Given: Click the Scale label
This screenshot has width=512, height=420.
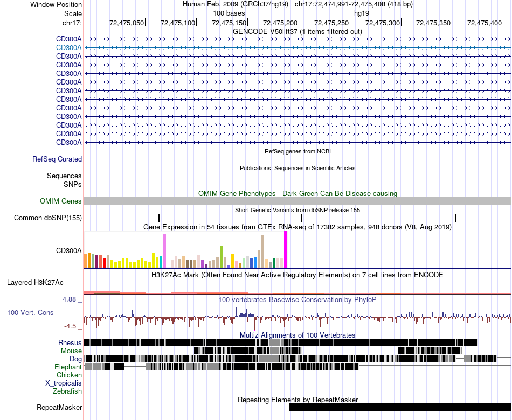Looking at the screenshot, I should [73, 13].
